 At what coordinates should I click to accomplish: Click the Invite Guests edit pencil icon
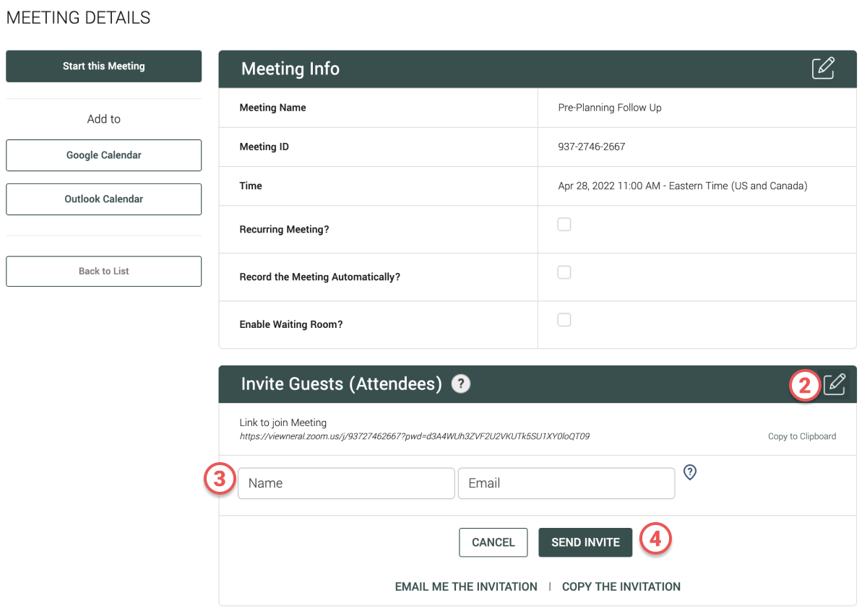pos(834,384)
